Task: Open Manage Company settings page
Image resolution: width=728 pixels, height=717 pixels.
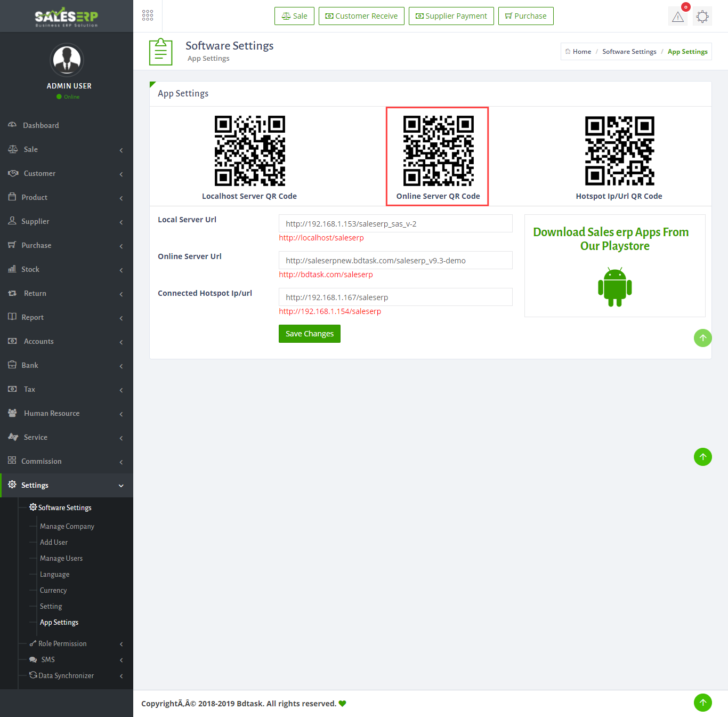Action: [67, 526]
